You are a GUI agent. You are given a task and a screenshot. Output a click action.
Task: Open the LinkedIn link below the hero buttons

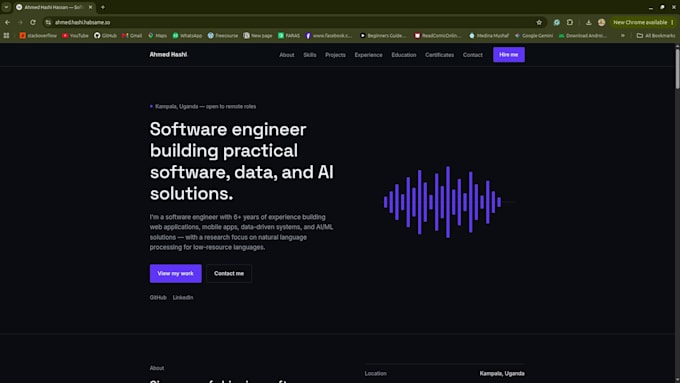(183, 298)
